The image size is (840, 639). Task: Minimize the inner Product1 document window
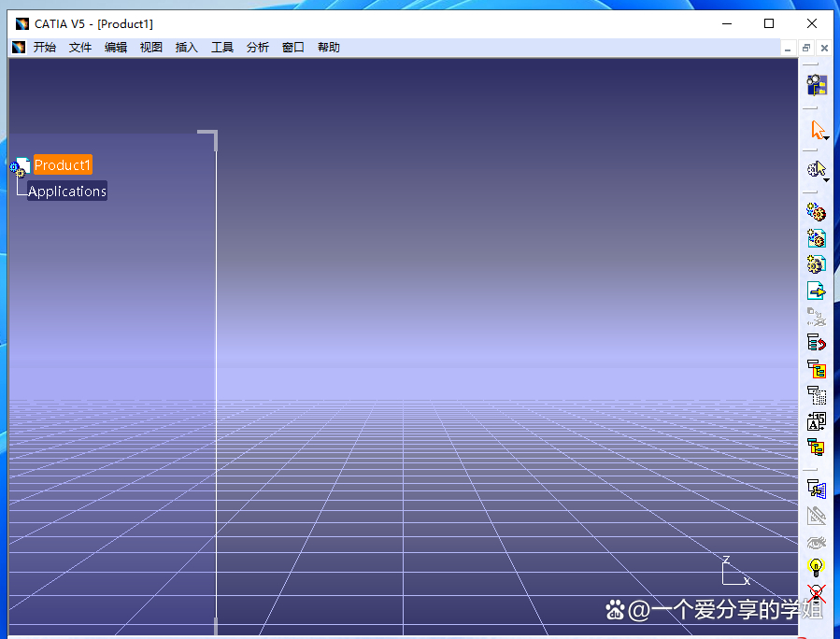click(788, 49)
